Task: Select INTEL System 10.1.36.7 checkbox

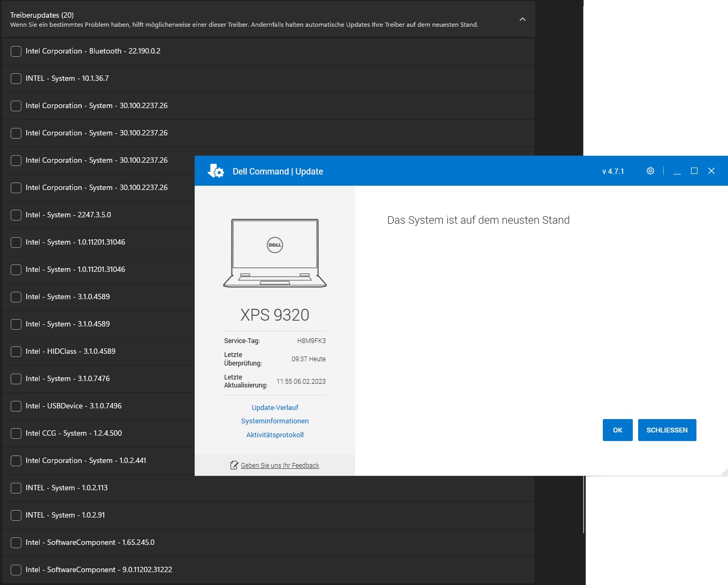Action: pyautogui.click(x=16, y=79)
